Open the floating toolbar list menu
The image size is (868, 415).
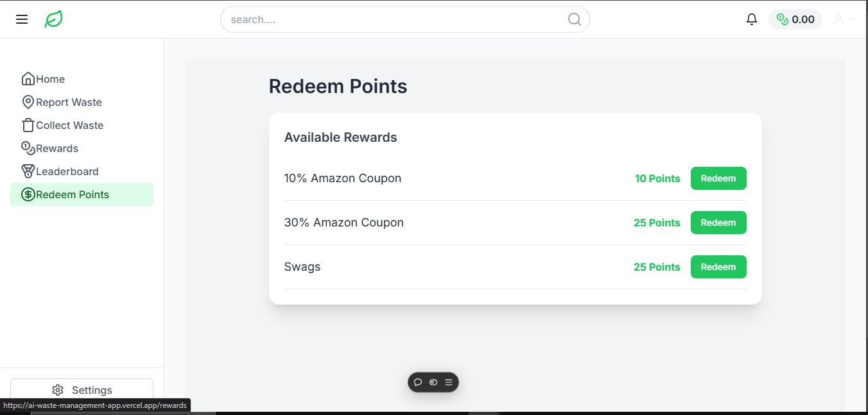[447, 382]
